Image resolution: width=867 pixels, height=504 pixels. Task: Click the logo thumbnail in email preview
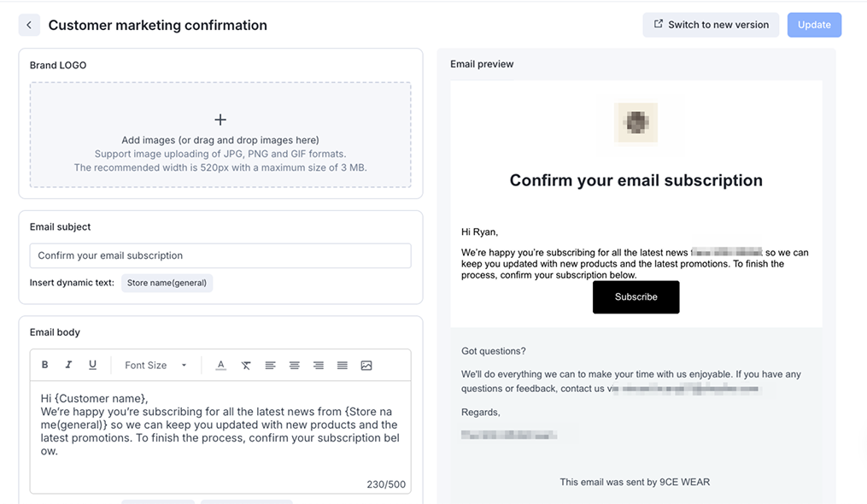[x=636, y=122]
